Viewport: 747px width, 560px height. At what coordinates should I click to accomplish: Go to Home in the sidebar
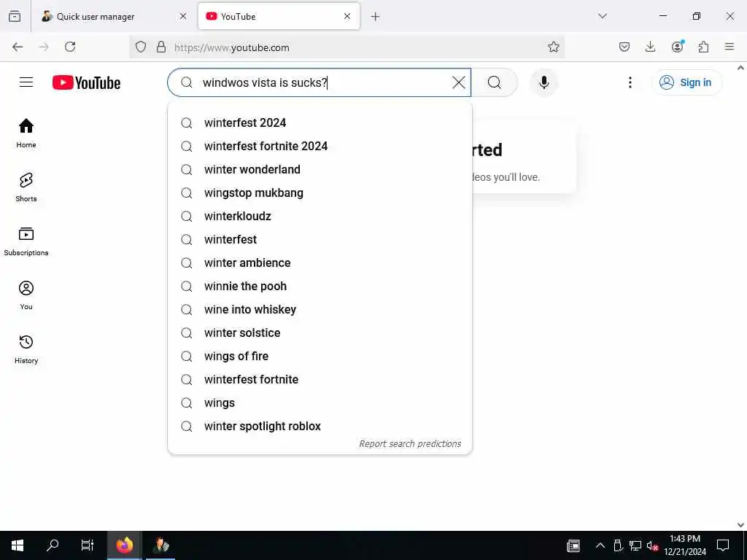coord(26,133)
